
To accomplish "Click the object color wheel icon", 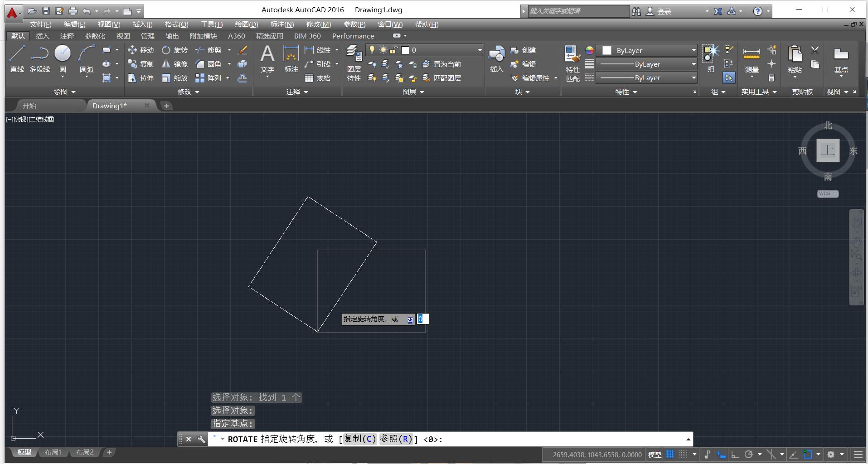I will coord(589,50).
